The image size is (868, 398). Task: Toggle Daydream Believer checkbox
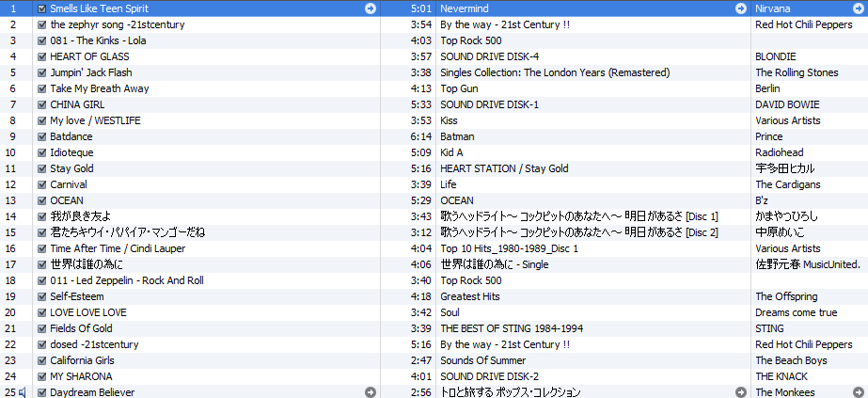tap(42, 392)
